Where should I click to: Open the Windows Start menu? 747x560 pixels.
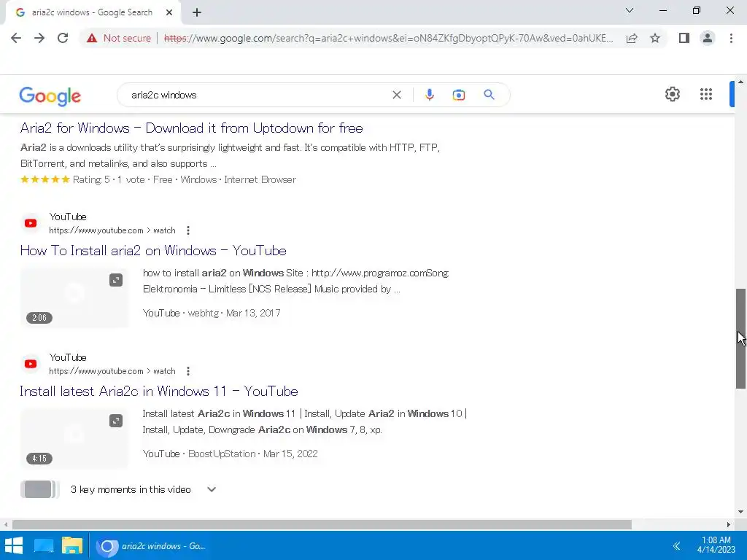pos(13,545)
